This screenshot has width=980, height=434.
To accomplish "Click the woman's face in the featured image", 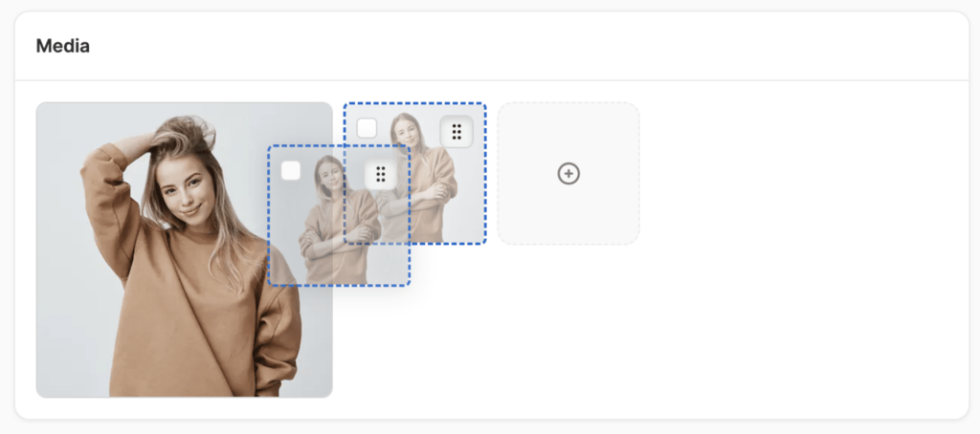I will pos(185,184).
